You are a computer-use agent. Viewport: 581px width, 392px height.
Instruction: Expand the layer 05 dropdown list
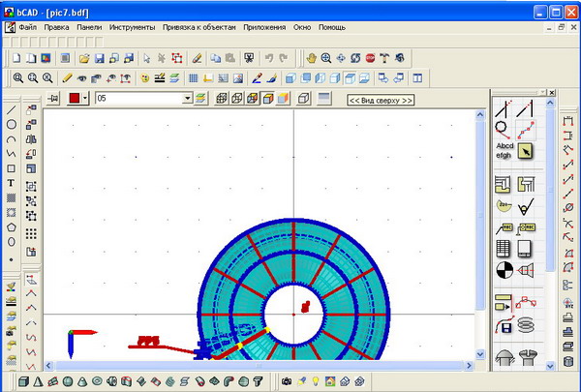point(187,99)
